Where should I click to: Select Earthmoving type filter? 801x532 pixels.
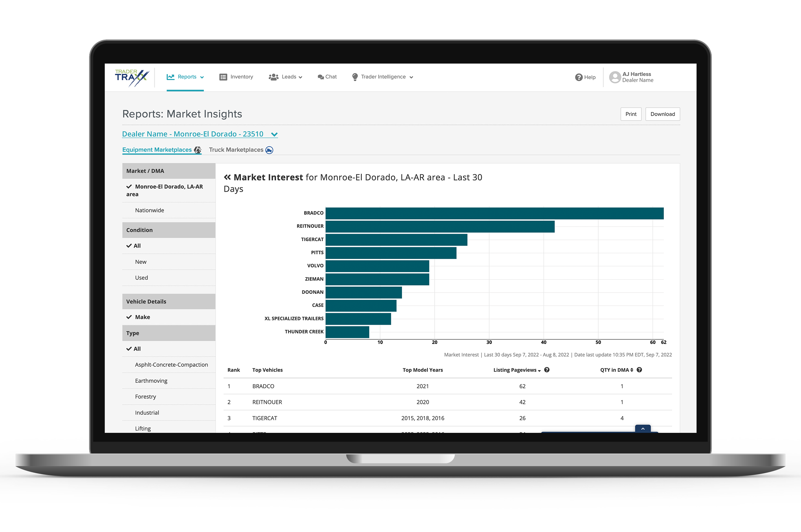coord(169,381)
